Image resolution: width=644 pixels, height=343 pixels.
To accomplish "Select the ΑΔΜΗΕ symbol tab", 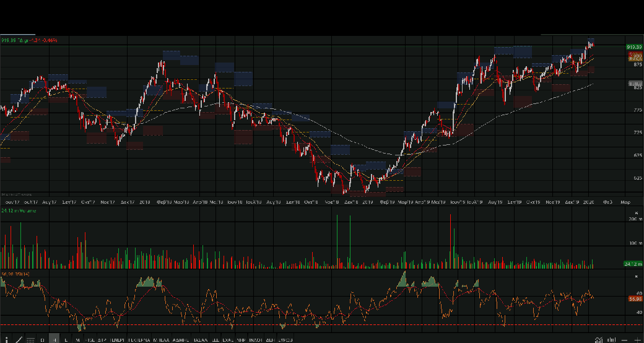I will coord(181,339).
